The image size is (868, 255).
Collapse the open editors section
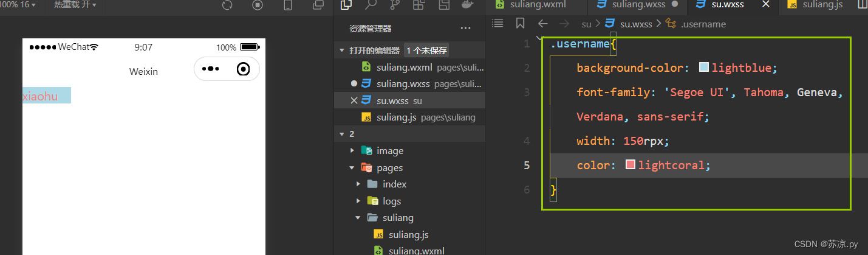343,51
